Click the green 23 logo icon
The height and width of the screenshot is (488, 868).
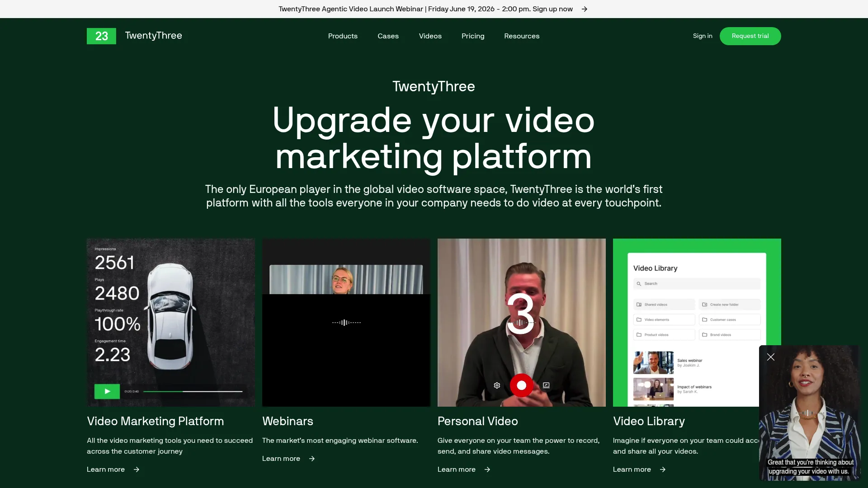coord(101,36)
